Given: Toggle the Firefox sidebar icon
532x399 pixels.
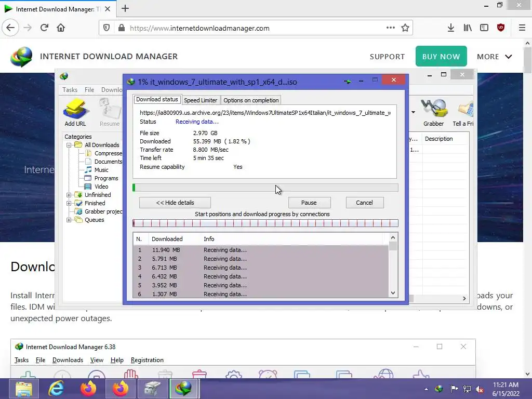Looking at the screenshot, I should pyautogui.click(x=484, y=28).
